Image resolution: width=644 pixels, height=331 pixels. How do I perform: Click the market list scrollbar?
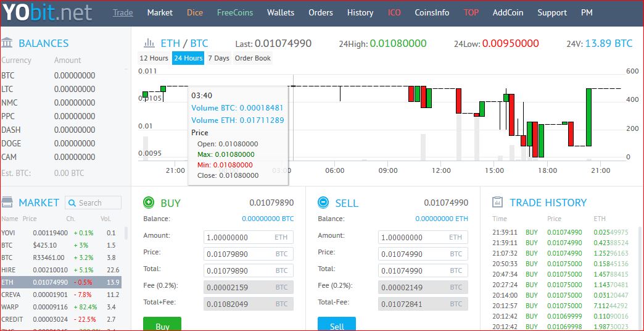pos(126,233)
